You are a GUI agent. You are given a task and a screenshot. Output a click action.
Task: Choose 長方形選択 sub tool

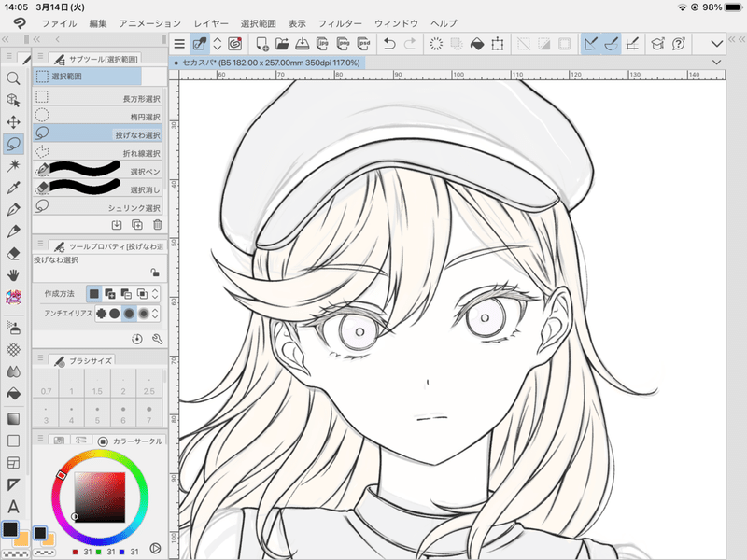pos(98,97)
